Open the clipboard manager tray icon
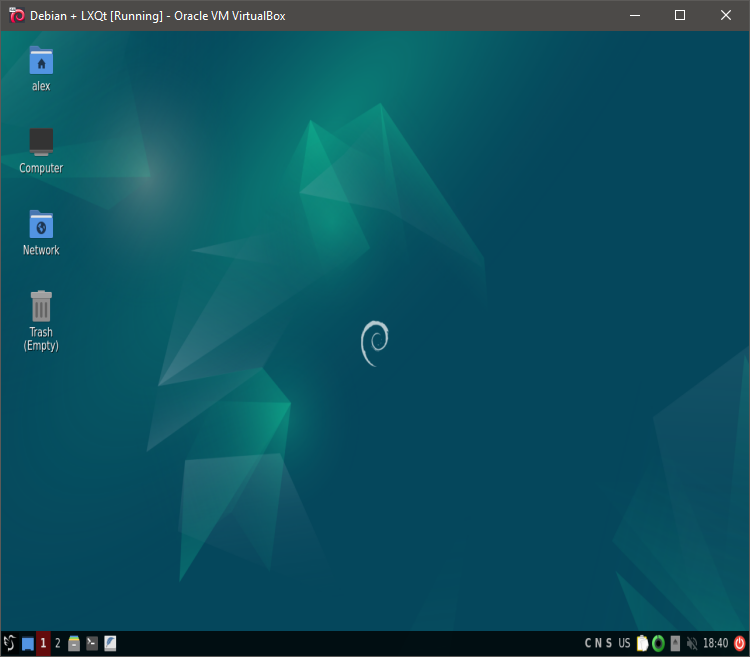 coord(642,643)
